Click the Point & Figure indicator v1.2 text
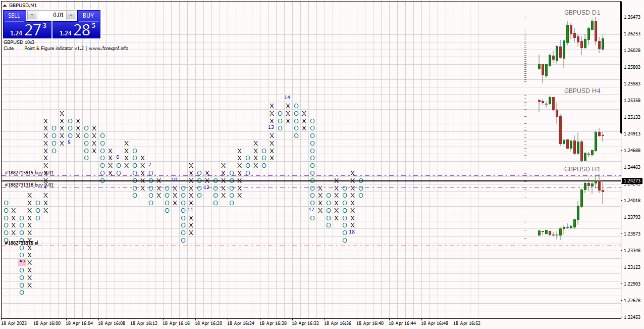Screen dimensions: 644x329 (x=54, y=49)
